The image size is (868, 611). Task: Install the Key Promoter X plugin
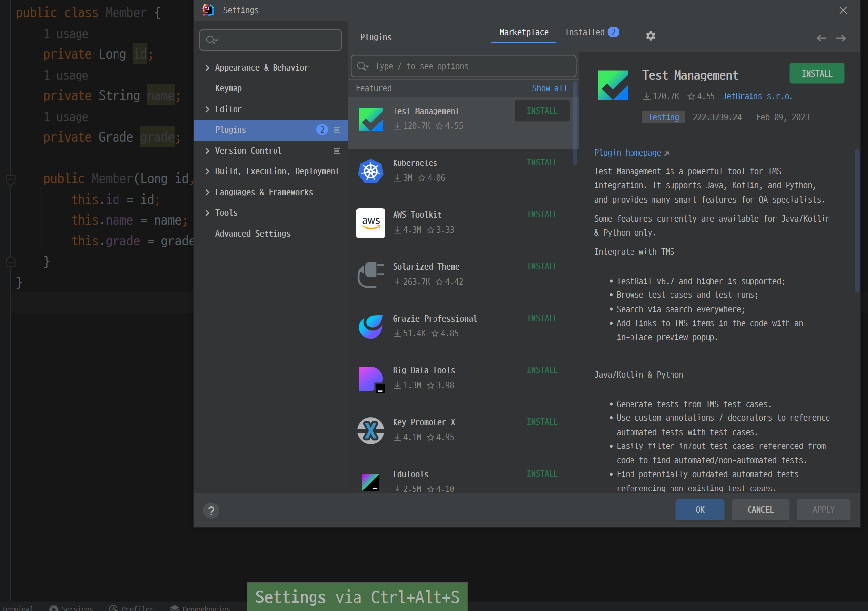pos(542,422)
